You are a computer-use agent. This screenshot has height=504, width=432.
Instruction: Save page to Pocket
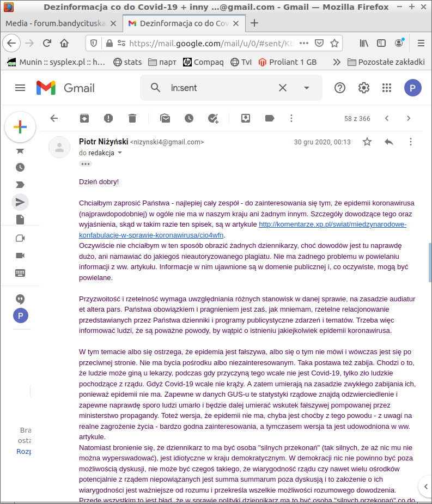tap(319, 43)
